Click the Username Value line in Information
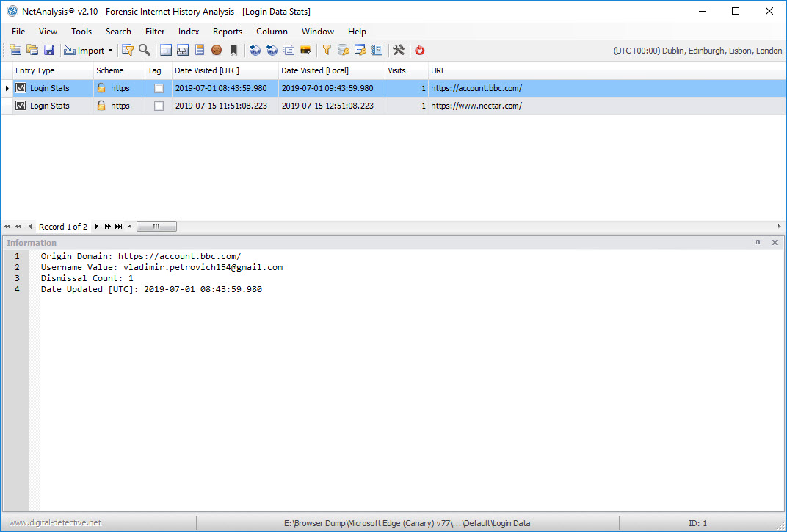This screenshot has height=532, width=787. pos(162,268)
